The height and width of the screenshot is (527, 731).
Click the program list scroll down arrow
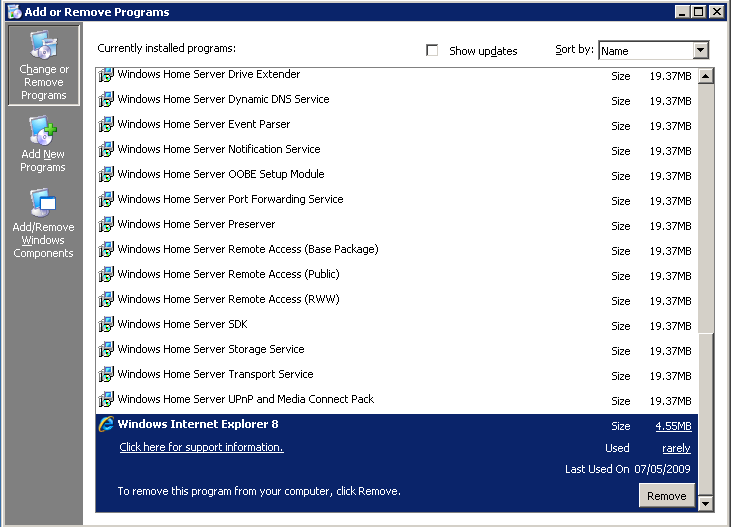[706, 504]
